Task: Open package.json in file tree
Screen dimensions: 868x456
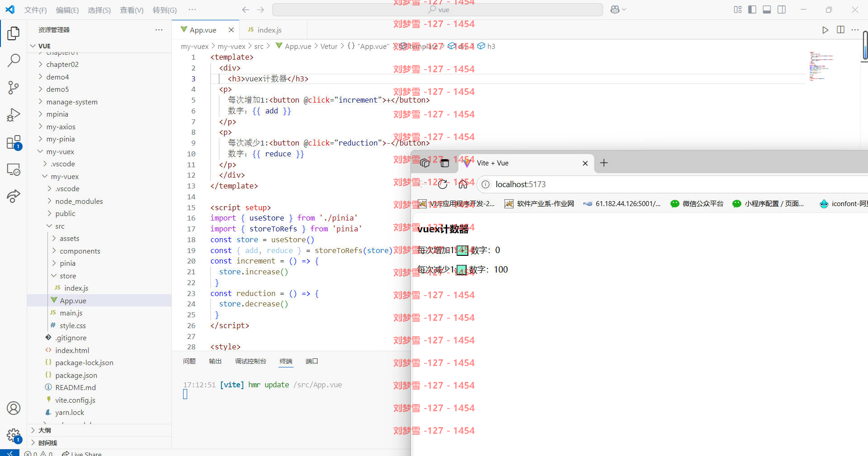Action: coord(76,375)
